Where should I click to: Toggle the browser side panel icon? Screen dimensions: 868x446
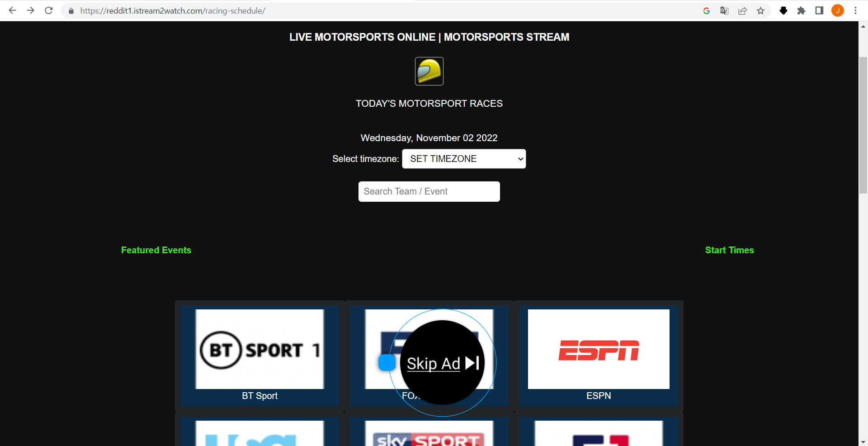coord(819,11)
